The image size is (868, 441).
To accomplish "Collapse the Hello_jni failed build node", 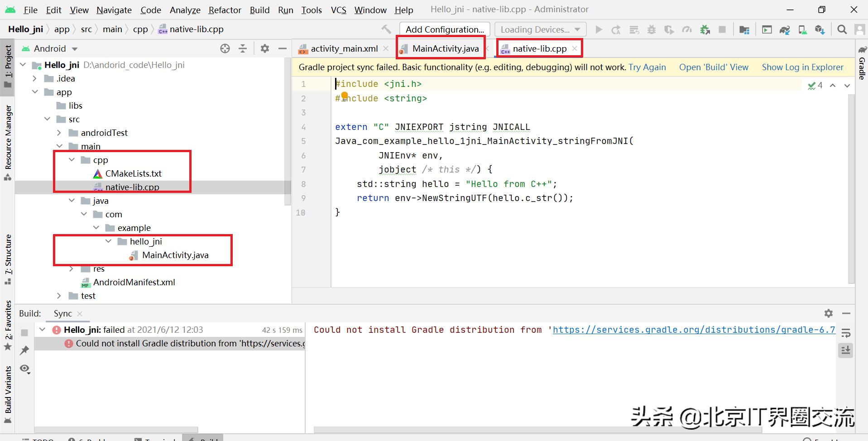I will [43, 330].
